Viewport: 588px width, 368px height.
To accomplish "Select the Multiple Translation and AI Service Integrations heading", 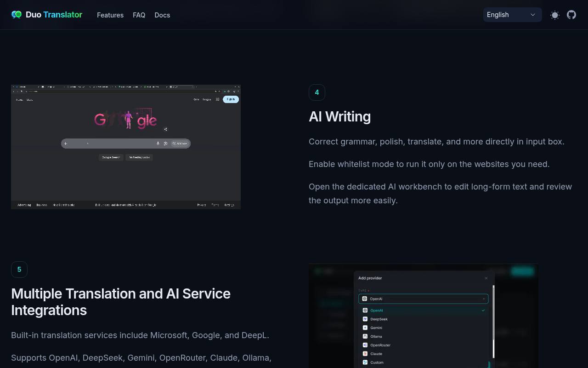I will click(121, 302).
